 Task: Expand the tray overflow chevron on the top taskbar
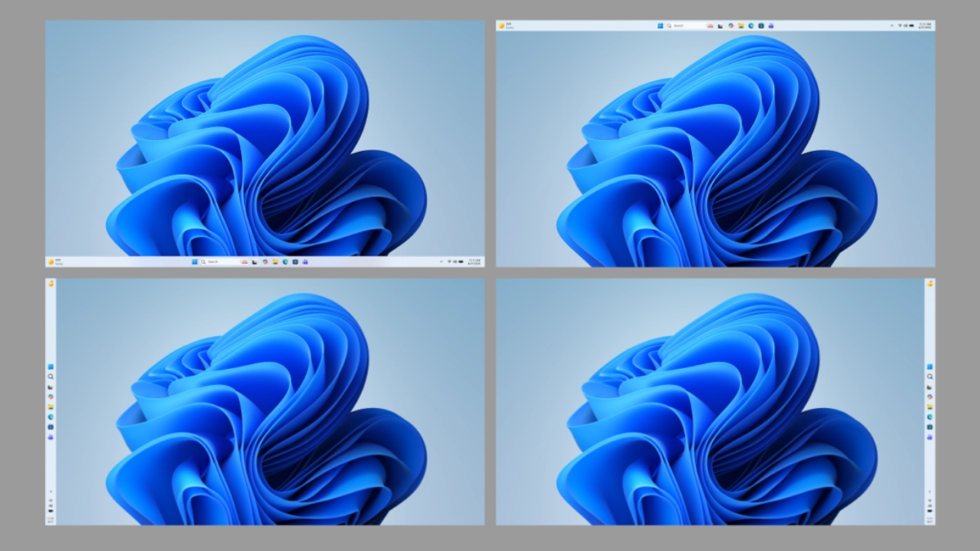(891, 25)
